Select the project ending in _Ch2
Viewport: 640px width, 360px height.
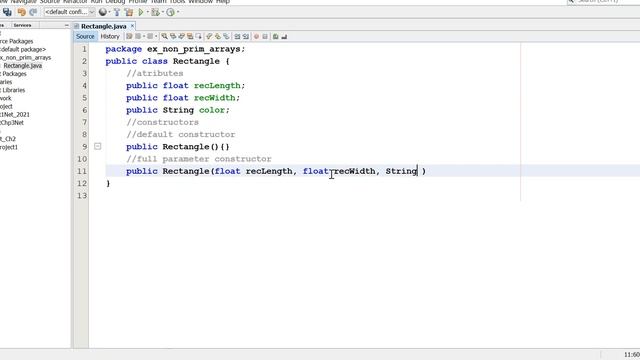[x=8, y=139]
